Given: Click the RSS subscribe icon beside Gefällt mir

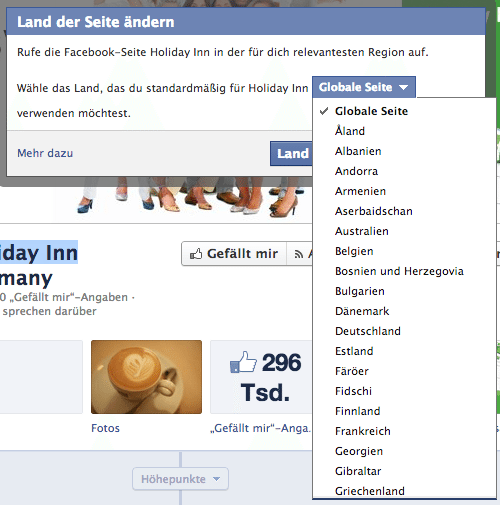Looking at the screenshot, I should (299, 255).
